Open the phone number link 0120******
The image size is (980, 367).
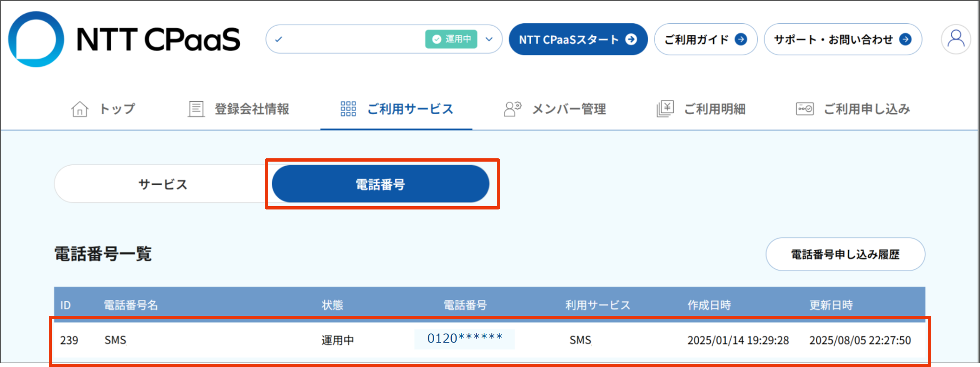click(465, 338)
